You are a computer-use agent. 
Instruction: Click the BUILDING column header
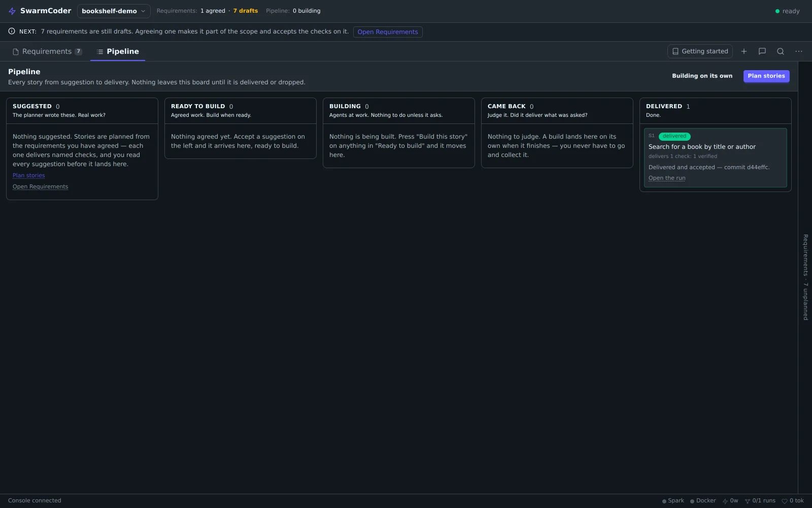[x=399, y=110]
